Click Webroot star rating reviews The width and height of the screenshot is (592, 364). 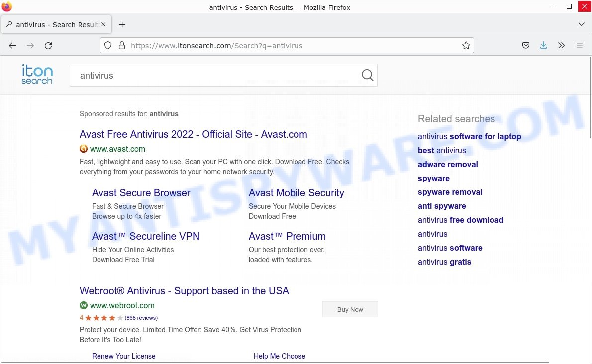click(118, 318)
